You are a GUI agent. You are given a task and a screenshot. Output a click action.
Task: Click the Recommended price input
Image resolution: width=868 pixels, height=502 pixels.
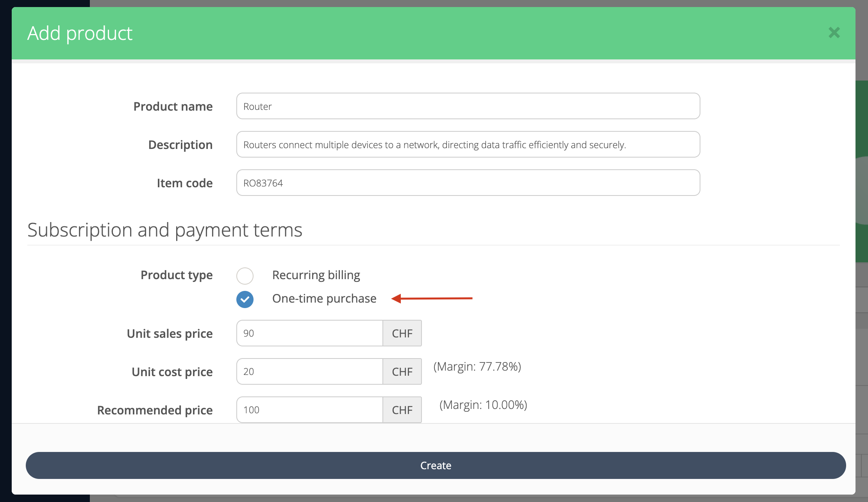point(309,410)
